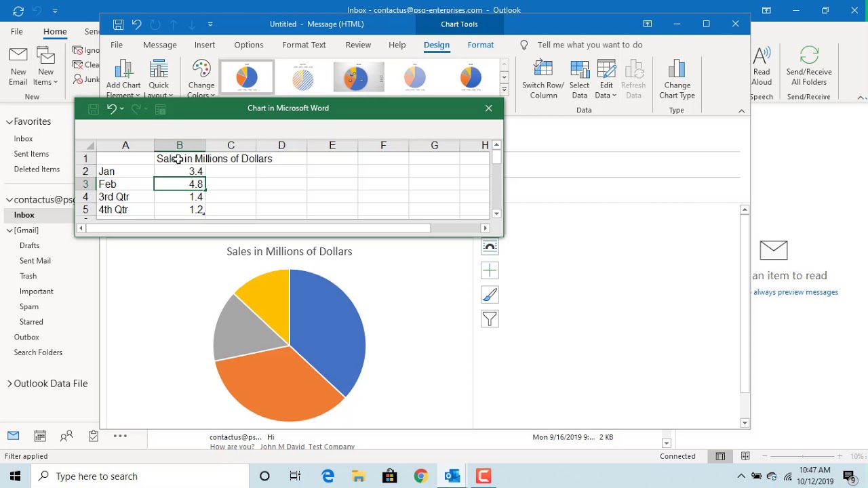This screenshot has width=868, height=488.
Task: Select column C header in data sheet
Action: [231, 145]
